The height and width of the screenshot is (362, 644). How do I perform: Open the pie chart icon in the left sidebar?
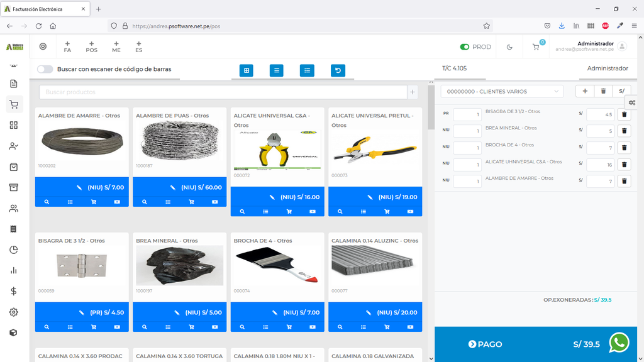click(14, 250)
